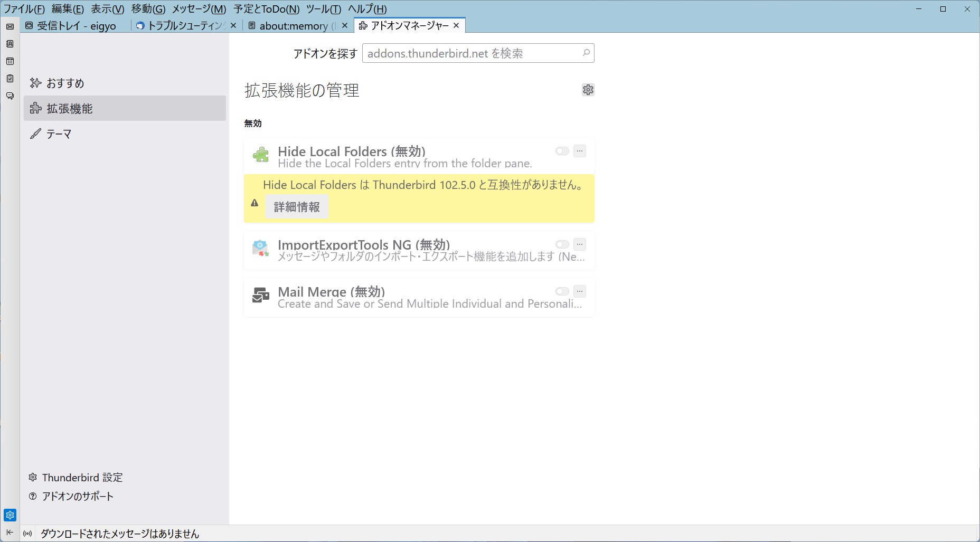The height and width of the screenshot is (542, 980).
Task: Open the アドオンのサポート link
Action: click(x=78, y=496)
